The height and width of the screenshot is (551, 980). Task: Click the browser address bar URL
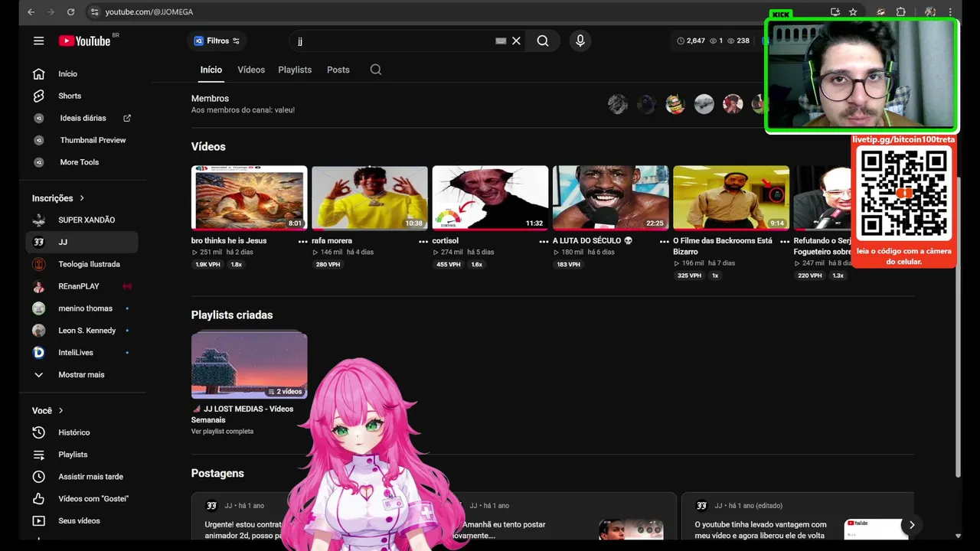pyautogui.click(x=149, y=12)
